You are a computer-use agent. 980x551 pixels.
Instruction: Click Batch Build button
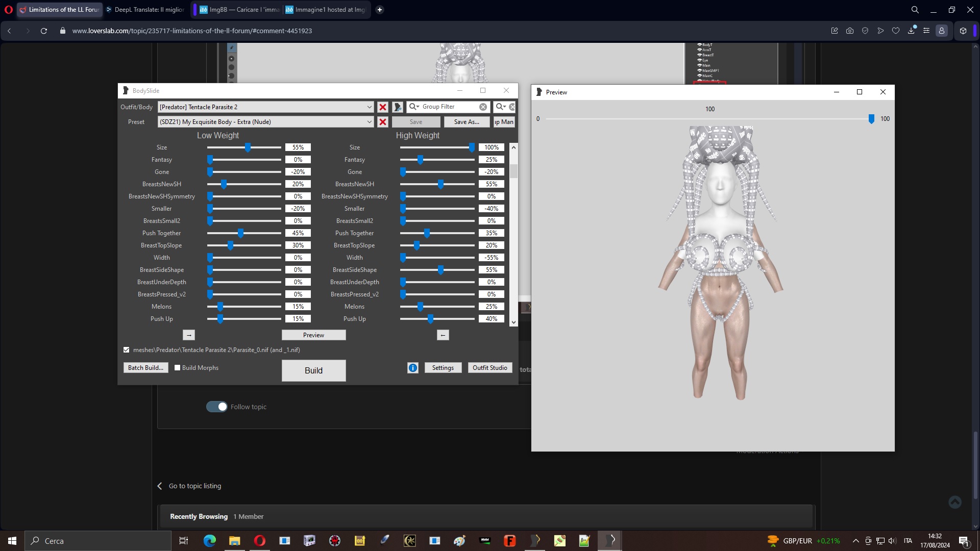(146, 368)
